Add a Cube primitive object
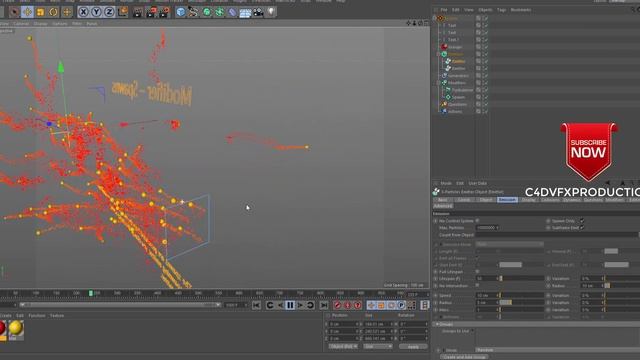The width and height of the screenshot is (640, 360). tap(181, 12)
